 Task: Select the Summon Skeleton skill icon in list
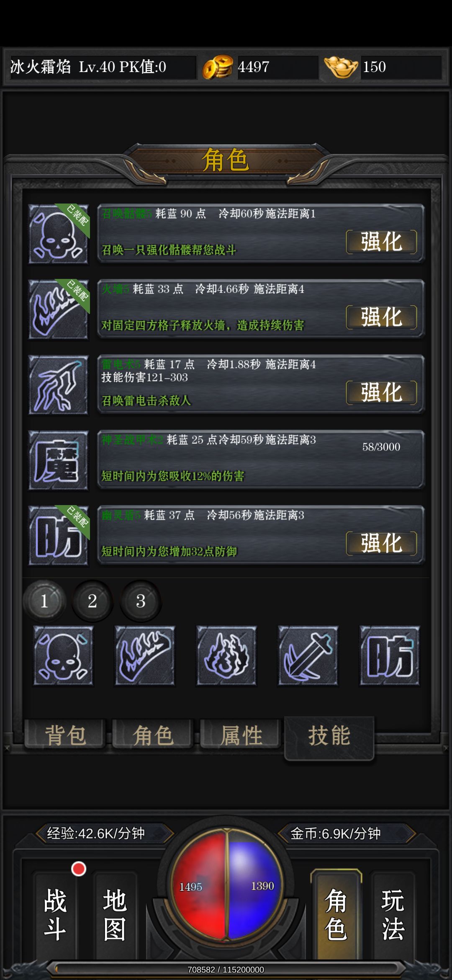59,234
